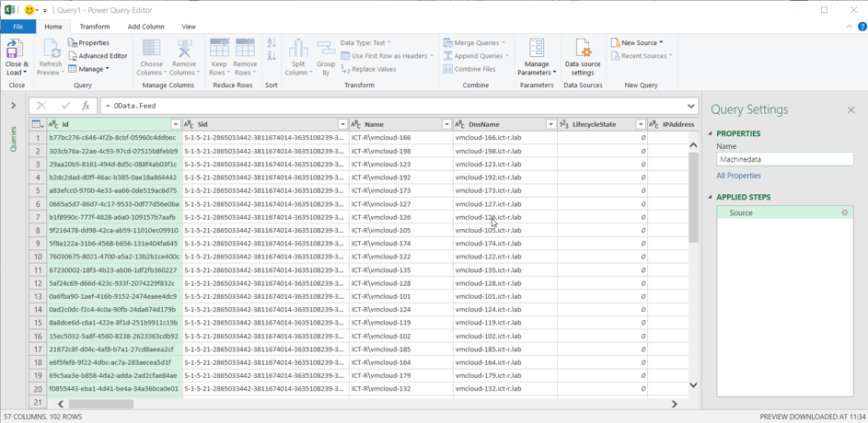Click the query Name input field
Screen dimensions: 868x423
(x=785, y=159)
